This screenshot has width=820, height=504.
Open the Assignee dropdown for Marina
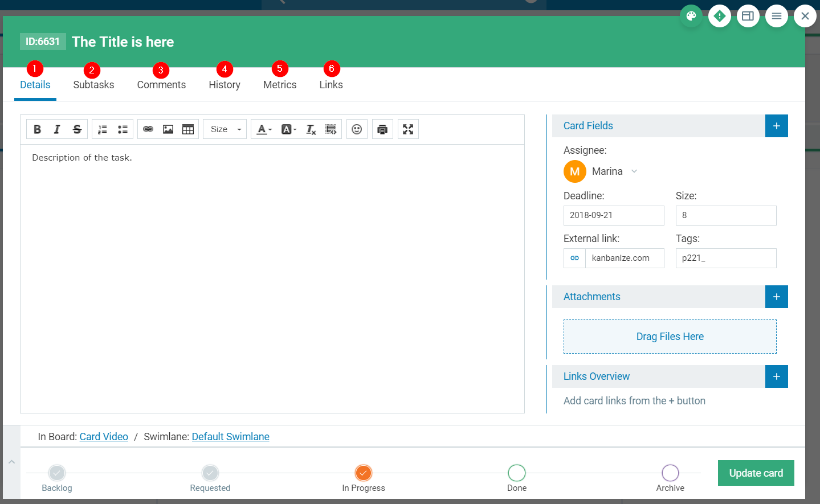point(634,171)
